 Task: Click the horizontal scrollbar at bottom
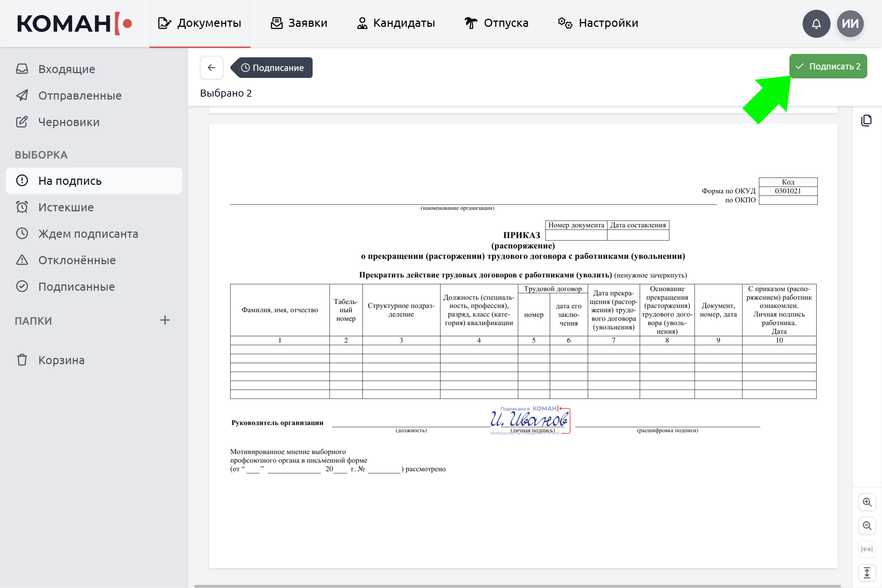[x=517, y=586]
